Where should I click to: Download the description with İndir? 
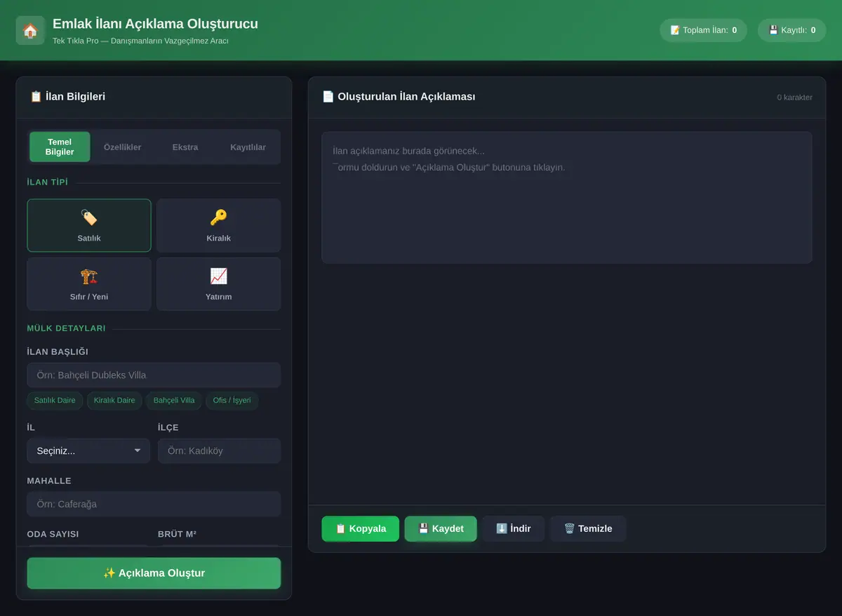pyautogui.click(x=513, y=529)
